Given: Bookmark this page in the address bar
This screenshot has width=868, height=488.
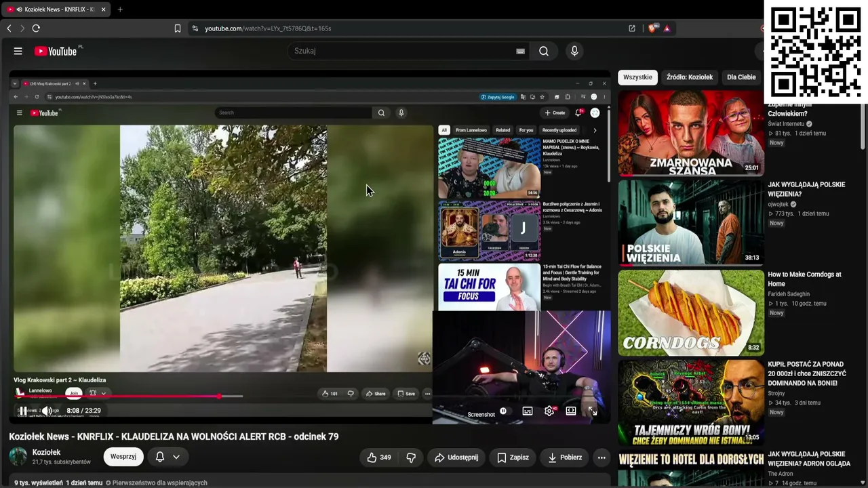Looking at the screenshot, I should (x=178, y=28).
